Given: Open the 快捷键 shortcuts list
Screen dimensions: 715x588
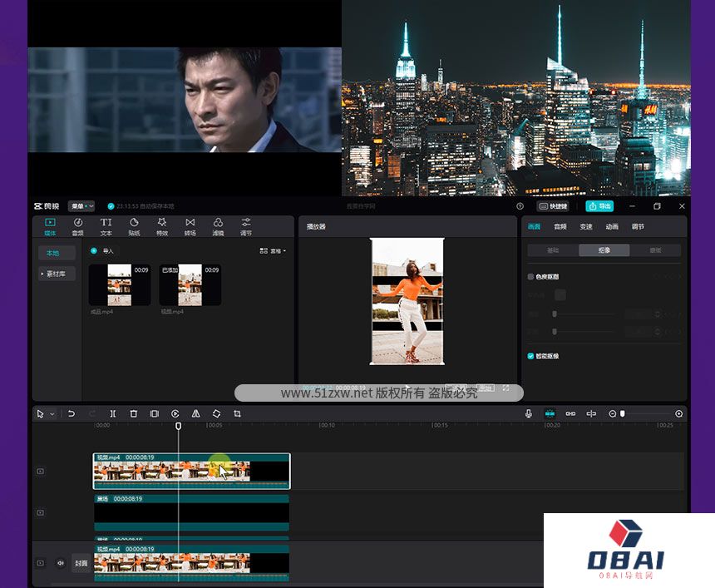Looking at the screenshot, I should (553, 206).
